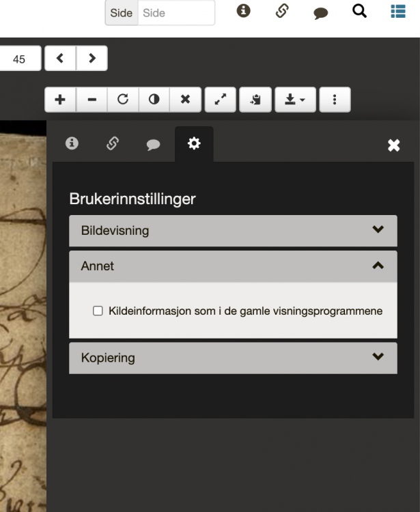Collapse the Annet section
Viewport: 420px width, 512px height.
233,266
